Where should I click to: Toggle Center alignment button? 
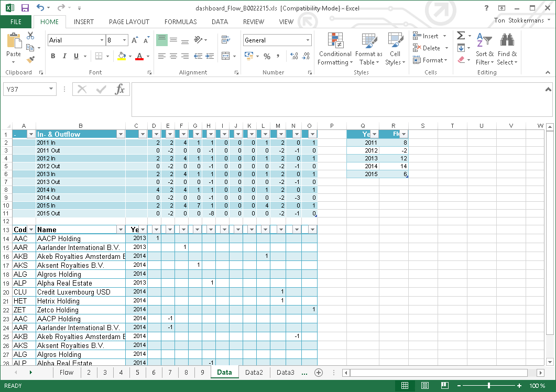[173, 56]
